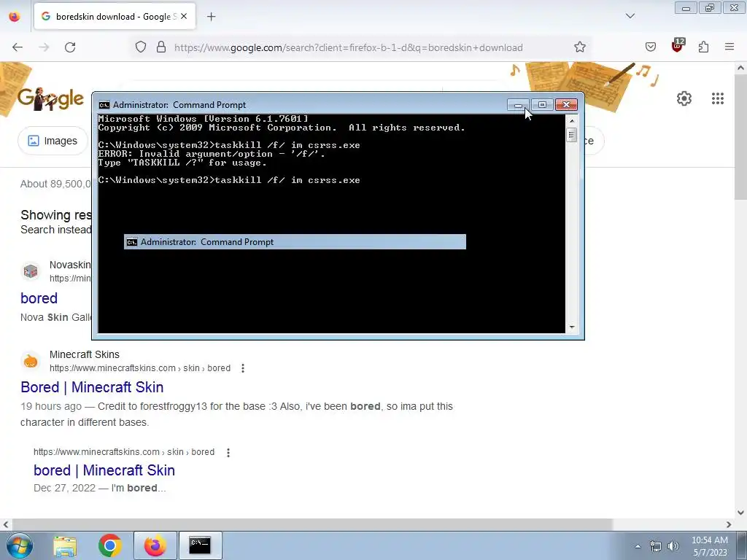
Task: Click the padlock site security icon
Action: point(161,47)
